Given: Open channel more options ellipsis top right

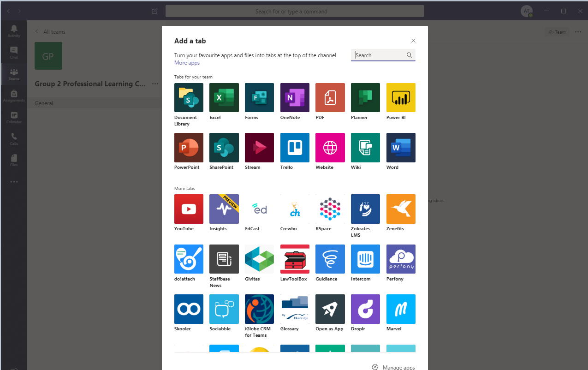Looking at the screenshot, I should pos(578,32).
